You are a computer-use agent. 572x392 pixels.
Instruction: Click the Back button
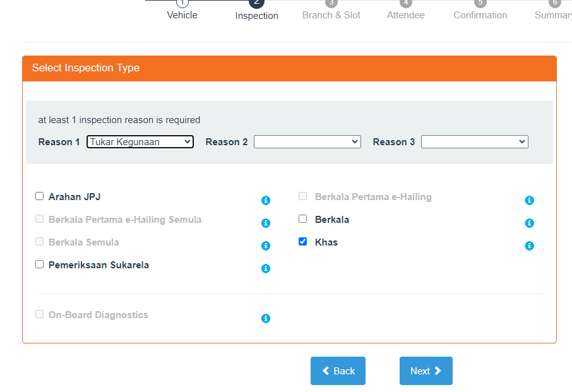(x=338, y=371)
